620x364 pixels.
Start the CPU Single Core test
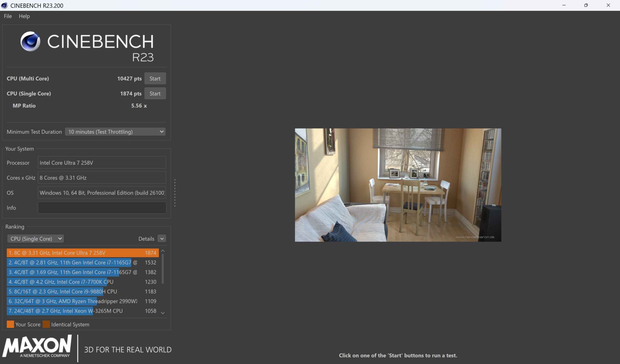(x=155, y=93)
